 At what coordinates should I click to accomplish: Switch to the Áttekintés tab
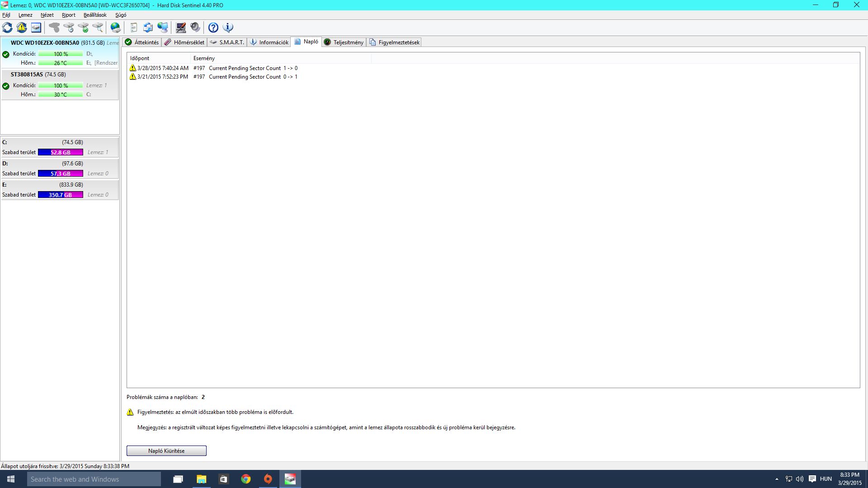click(142, 42)
